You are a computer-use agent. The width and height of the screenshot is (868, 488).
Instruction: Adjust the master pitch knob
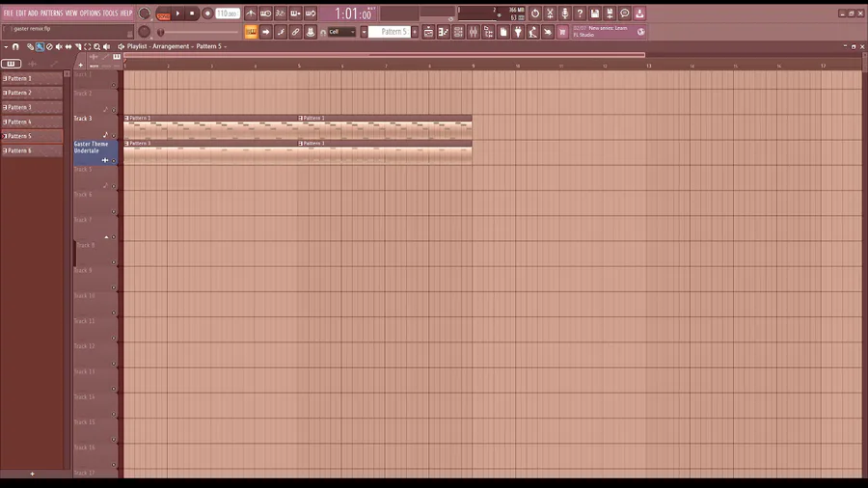pyautogui.click(x=144, y=32)
